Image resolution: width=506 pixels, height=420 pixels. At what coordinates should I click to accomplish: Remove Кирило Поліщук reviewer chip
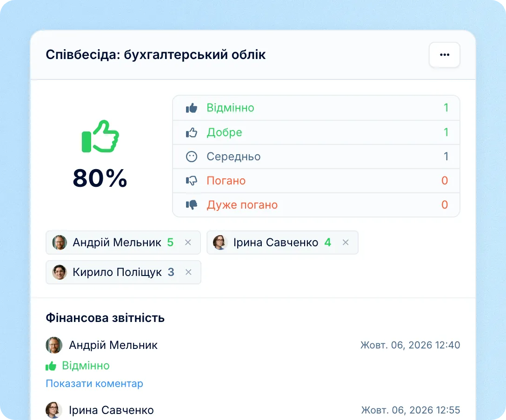(188, 272)
